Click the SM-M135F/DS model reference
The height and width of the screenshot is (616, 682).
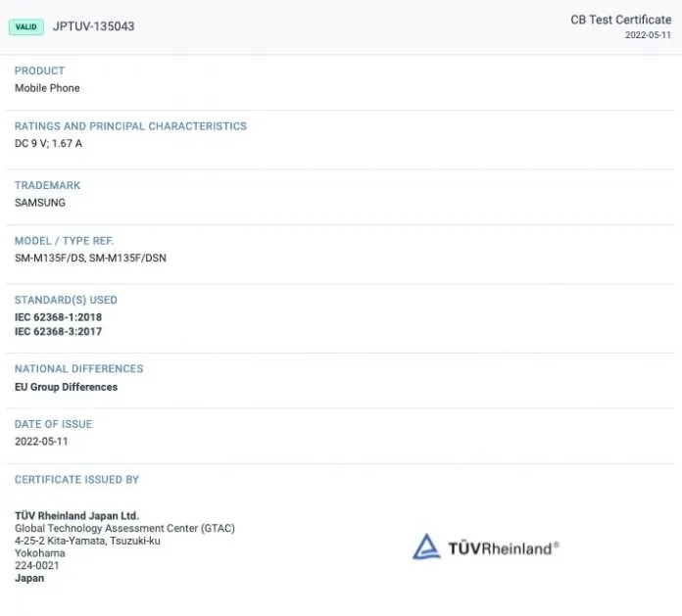tap(49, 259)
